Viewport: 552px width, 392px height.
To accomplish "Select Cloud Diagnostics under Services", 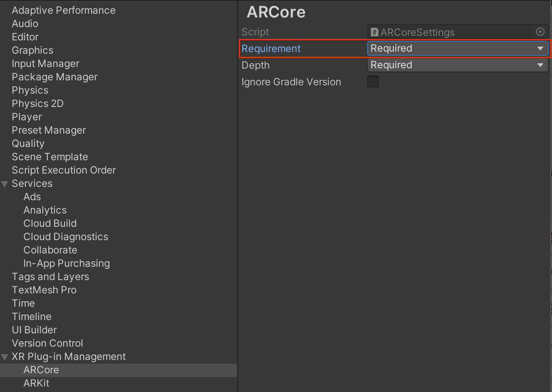I will [x=66, y=237].
